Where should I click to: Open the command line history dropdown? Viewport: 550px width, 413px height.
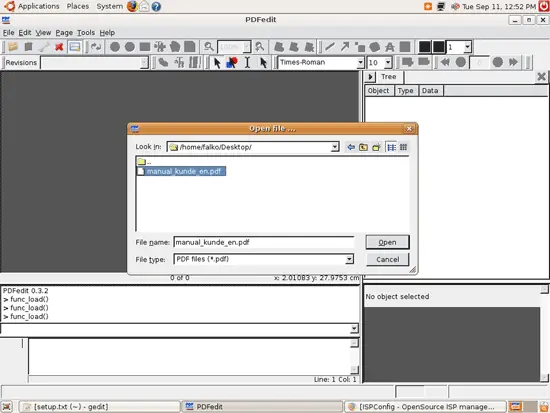354,328
